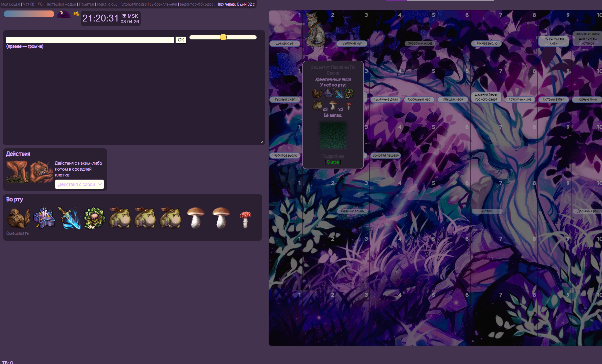The height and width of the screenshot is (364, 602).
Task: Open the 'Чат' menu link
Action: click(26, 4)
